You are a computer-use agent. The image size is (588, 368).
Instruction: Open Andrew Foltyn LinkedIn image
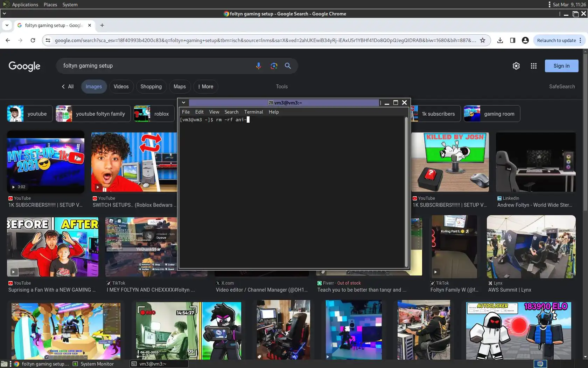(535, 162)
